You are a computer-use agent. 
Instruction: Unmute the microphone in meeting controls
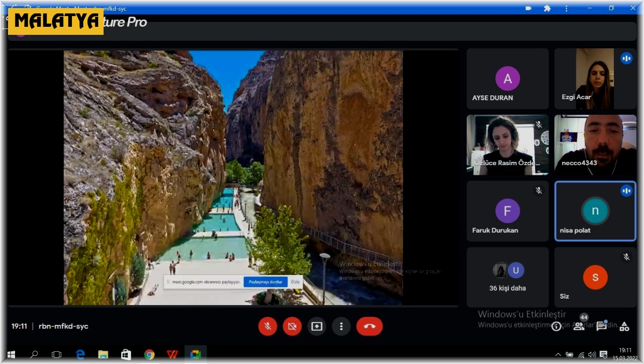pyautogui.click(x=267, y=326)
